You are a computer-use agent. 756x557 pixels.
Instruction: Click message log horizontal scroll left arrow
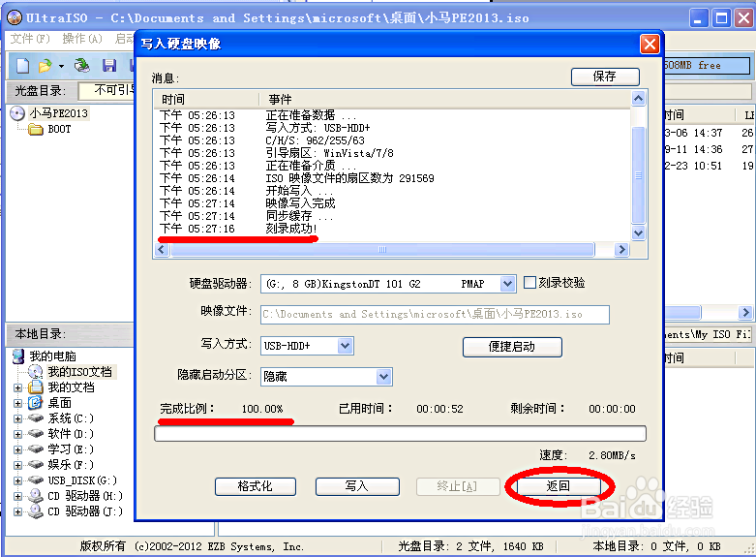(162, 250)
